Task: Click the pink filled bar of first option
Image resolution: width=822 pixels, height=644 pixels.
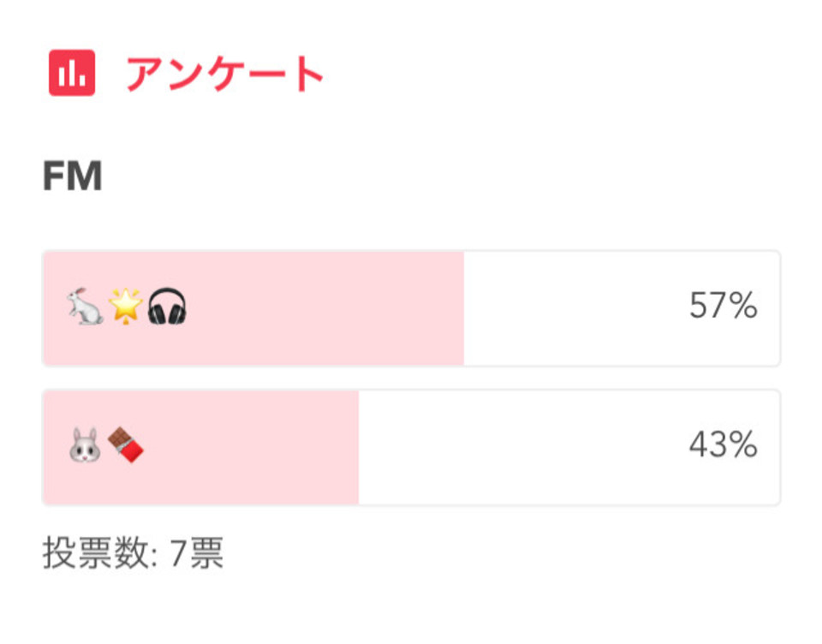Action: click(253, 308)
